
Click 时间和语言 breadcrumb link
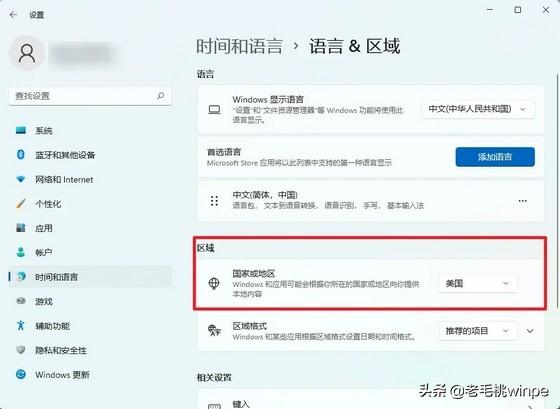point(240,46)
